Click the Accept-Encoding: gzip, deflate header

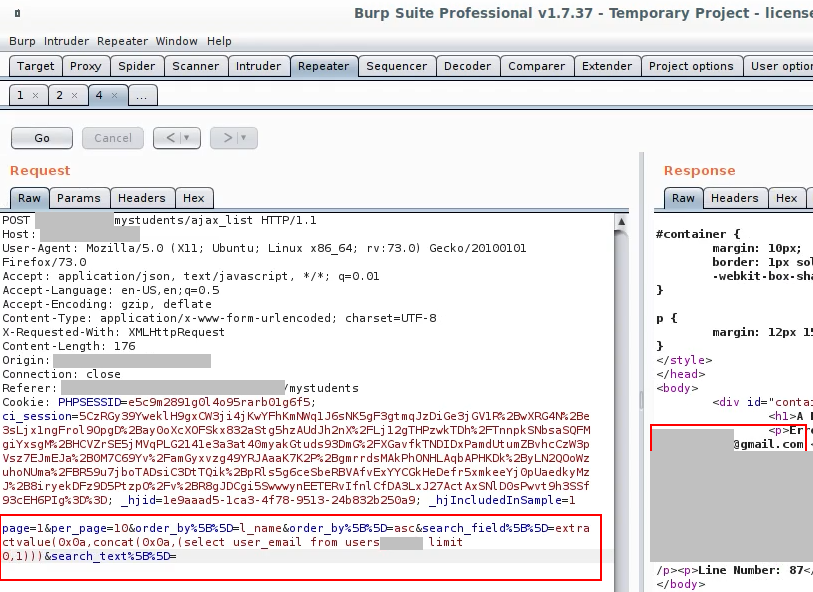coord(107,304)
